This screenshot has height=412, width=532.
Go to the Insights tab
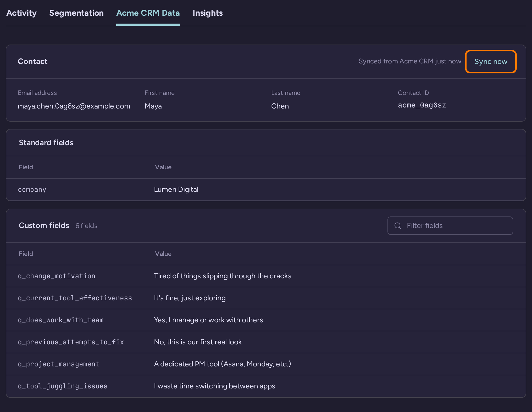tap(208, 13)
